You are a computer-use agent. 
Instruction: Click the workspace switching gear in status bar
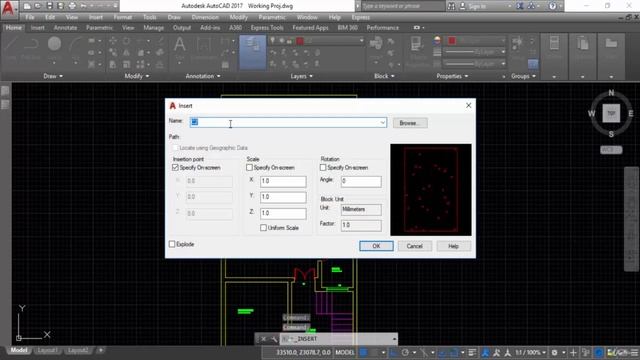point(554,352)
